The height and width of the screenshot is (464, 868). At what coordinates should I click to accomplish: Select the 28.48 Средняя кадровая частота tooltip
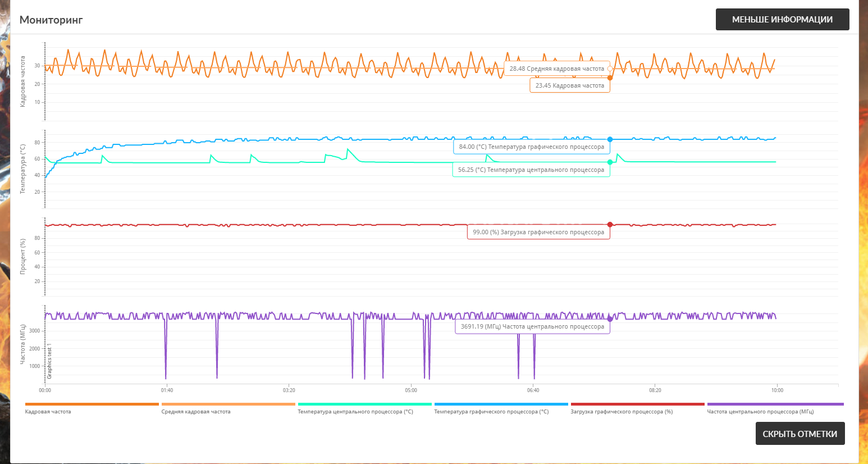tap(557, 69)
